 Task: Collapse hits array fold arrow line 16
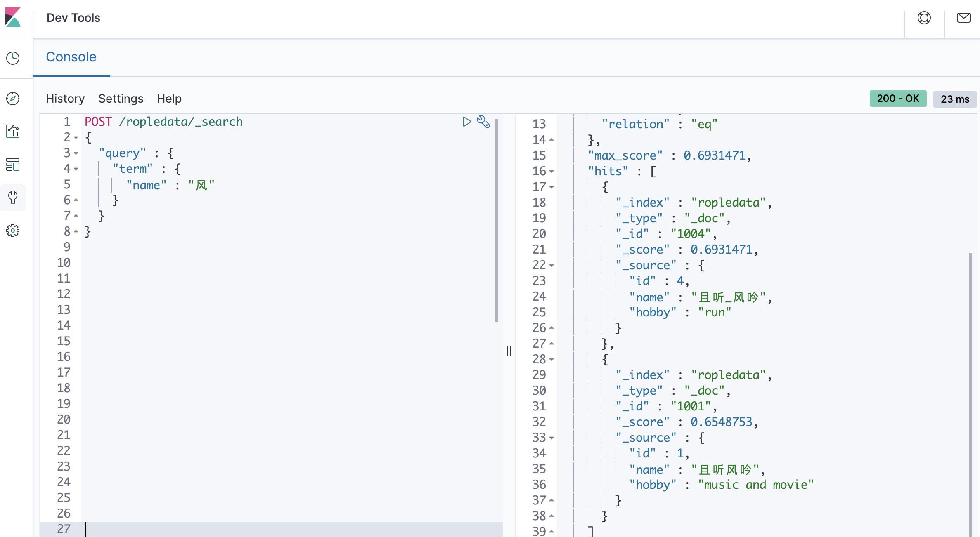pos(552,172)
